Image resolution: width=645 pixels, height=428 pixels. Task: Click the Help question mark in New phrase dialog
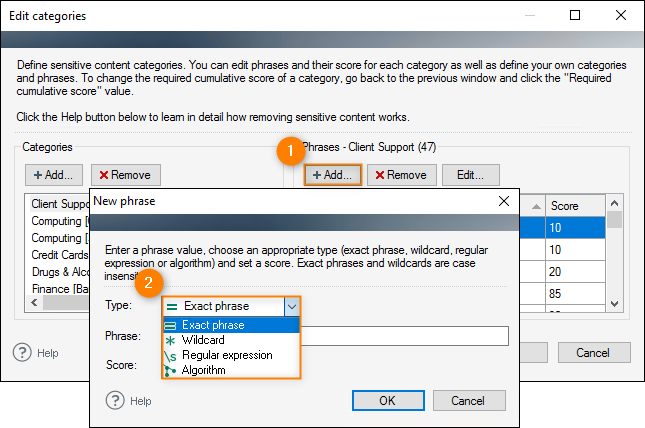click(115, 400)
